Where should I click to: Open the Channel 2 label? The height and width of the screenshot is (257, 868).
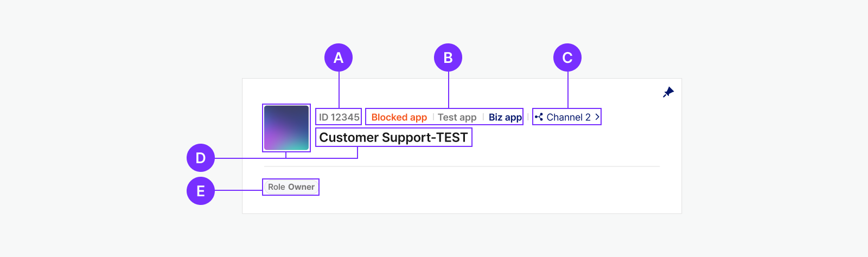tap(568, 117)
